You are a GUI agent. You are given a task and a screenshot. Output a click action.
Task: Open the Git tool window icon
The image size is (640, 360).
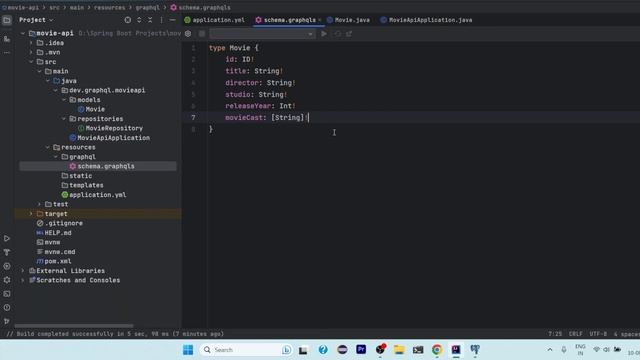tap(7, 322)
